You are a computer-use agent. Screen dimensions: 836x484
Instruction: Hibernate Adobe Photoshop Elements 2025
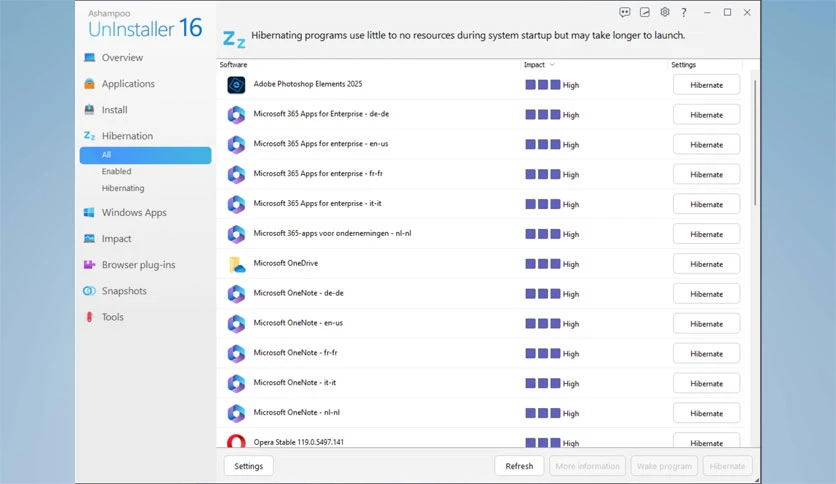pos(706,85)
